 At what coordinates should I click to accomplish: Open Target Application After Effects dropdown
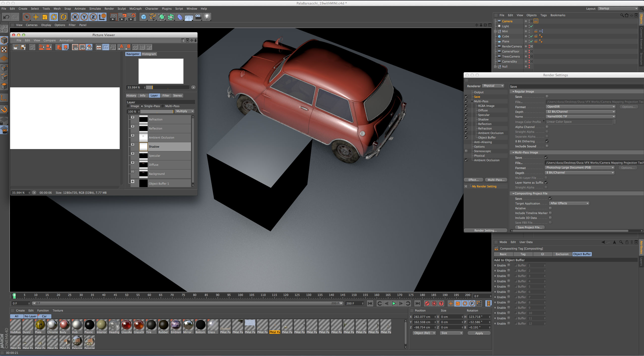click(569, 203)
